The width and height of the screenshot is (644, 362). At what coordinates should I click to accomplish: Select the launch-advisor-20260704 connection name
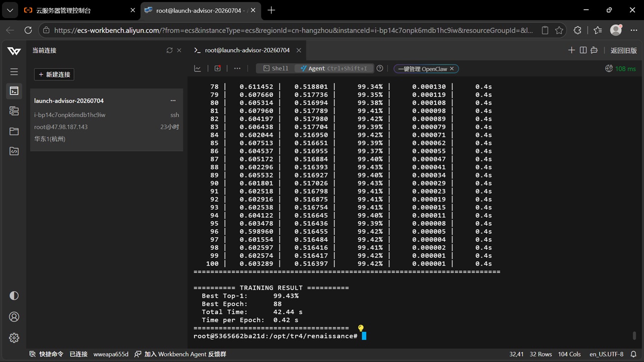point(69,101)
